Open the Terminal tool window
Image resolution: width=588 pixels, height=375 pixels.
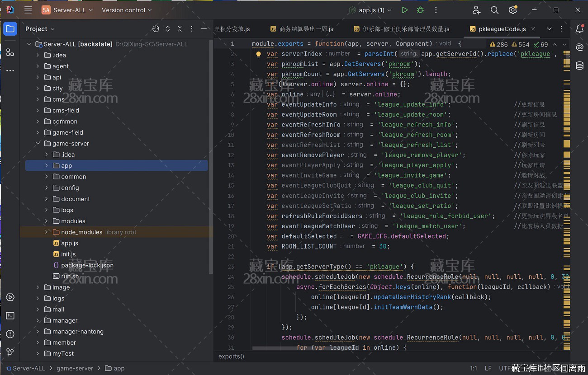pyautogui.click(x=10, y=316)
